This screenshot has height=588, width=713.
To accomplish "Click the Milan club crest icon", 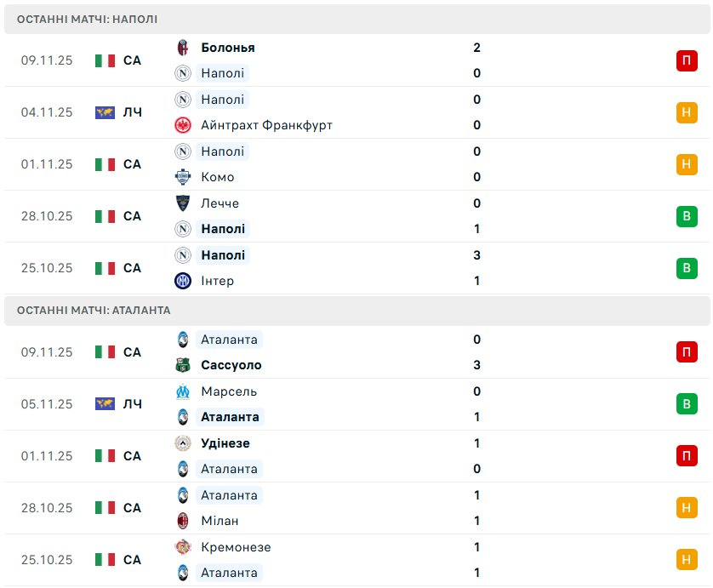I will (x=183, y=521).
